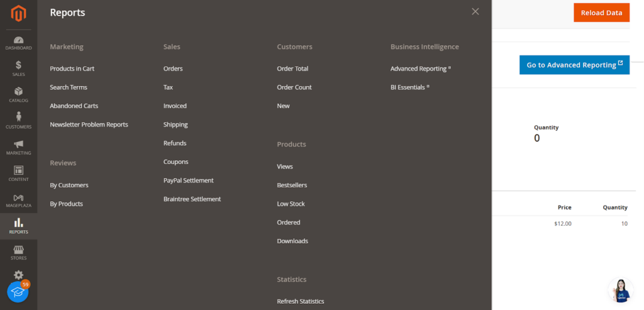
Task: Open the Customers sidebar icon
Action: (18, 121)
